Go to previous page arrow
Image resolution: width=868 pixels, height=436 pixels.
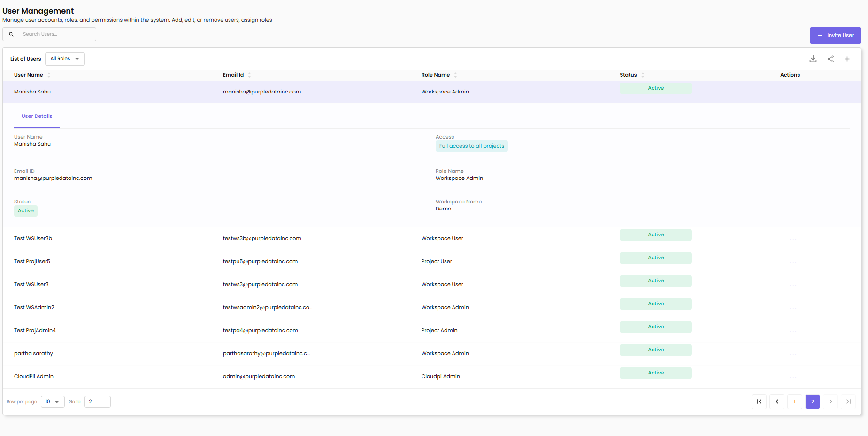click(777, 402)
